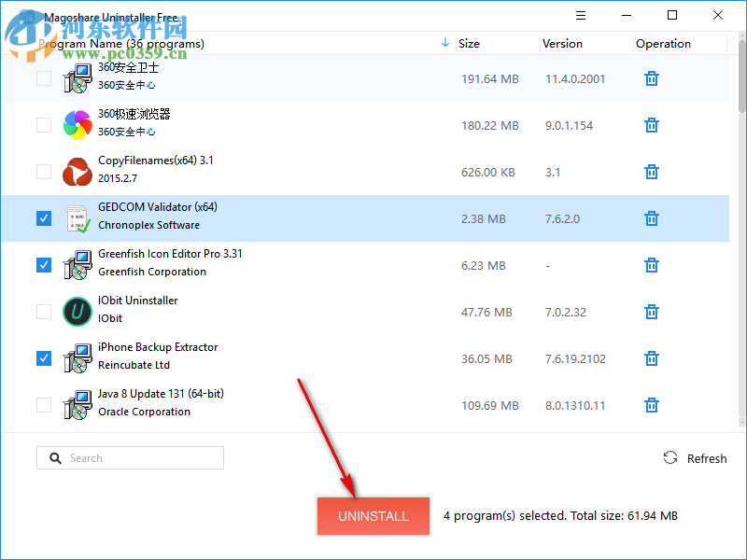The image size is (747, 560).
Task: Click the Size column header to sort
Action: (x=468, y=43)
